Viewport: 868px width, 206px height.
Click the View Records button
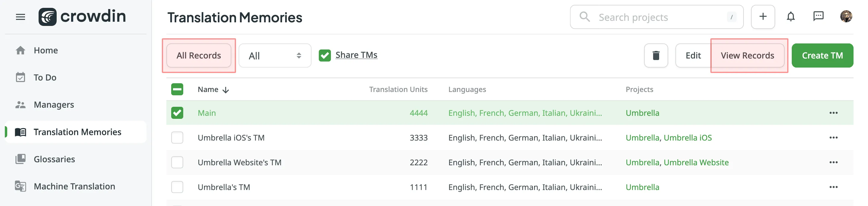[x=748, y=55]
